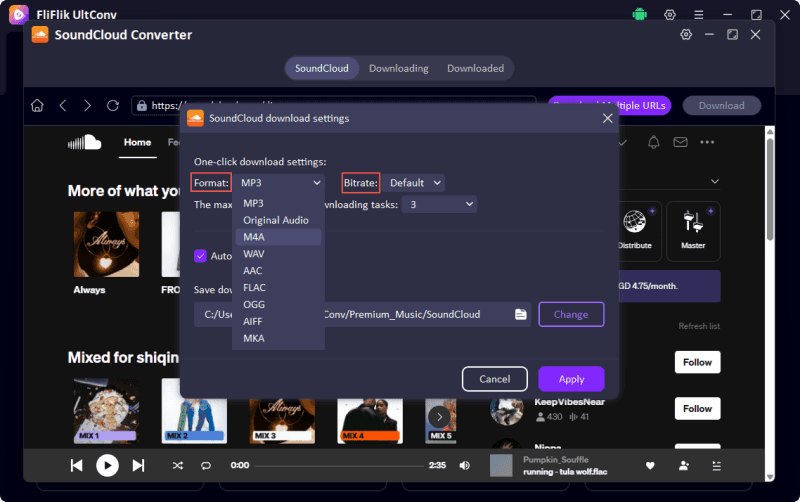
Task: Open SoundCloud messages envelope icon
Action: click(680, 142)
